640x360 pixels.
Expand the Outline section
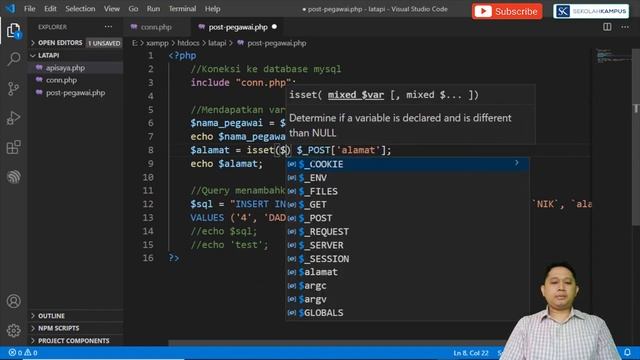(x=76, y=316)
